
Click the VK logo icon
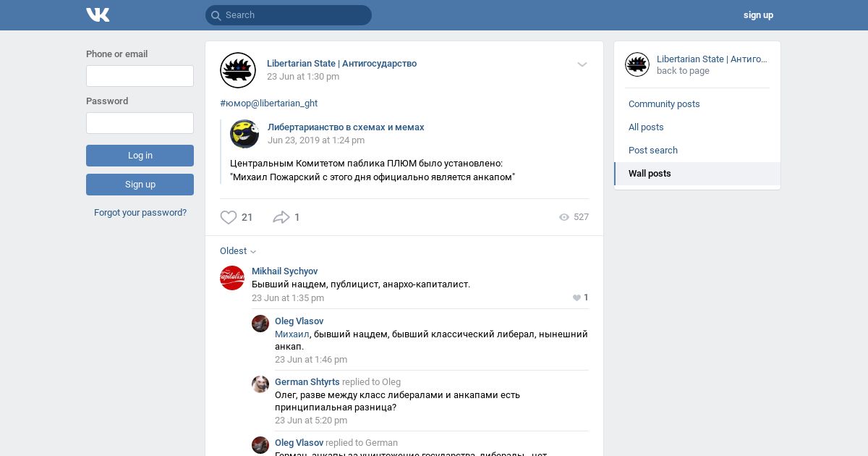(x=98, y=14)
